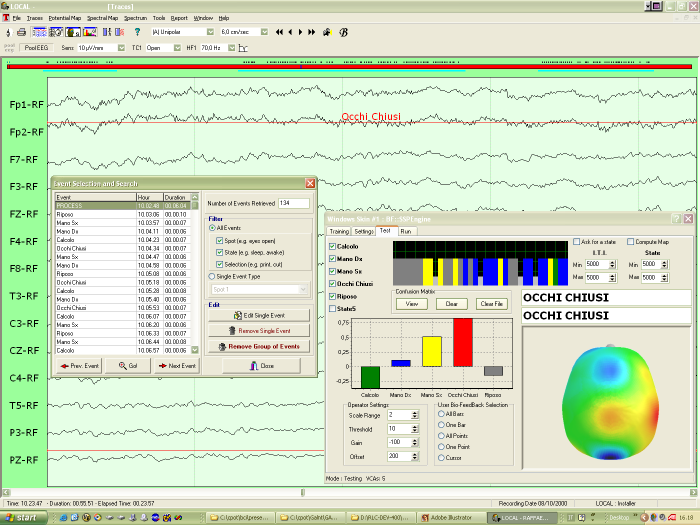The height and width of the screenshot is (525, 700).
Task: Switch to the Training tab
Action: (339, 231)
